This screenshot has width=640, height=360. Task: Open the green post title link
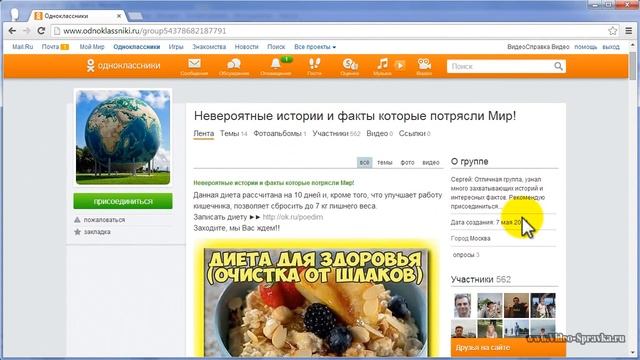(274, 183)
